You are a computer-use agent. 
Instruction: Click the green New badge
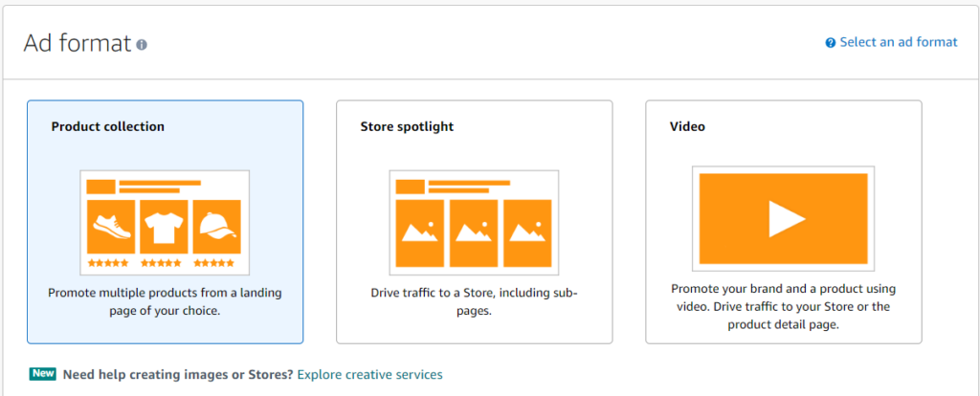point(42,373)
